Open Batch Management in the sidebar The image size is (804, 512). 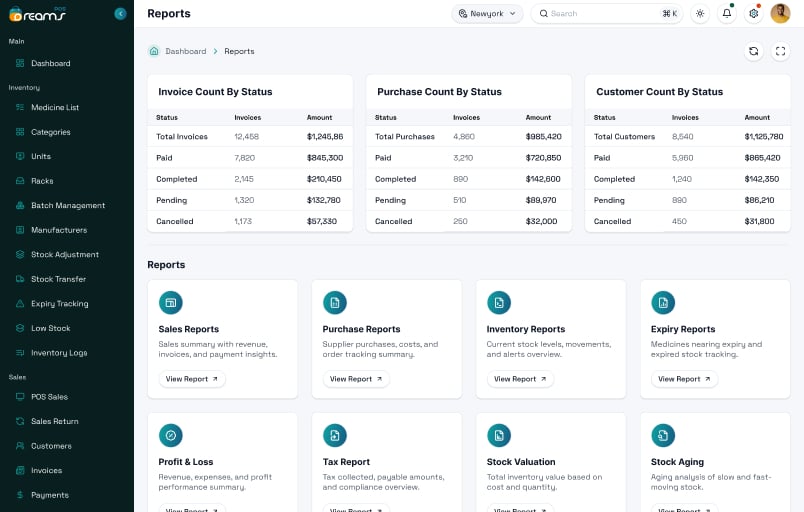click(68, 206)
